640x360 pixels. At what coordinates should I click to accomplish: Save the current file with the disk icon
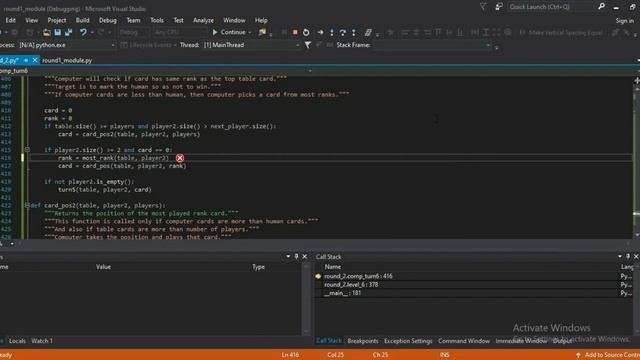(x=58, y=32)
